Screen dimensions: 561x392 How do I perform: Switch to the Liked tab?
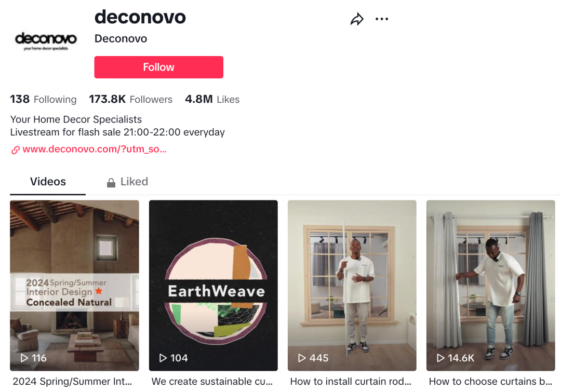pos(127,182)
